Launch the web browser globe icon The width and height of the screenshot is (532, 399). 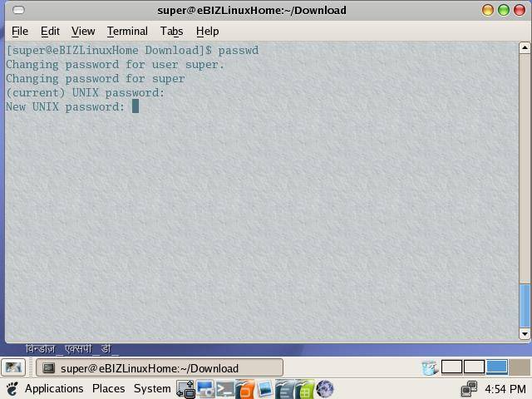(x=324, y=389)
